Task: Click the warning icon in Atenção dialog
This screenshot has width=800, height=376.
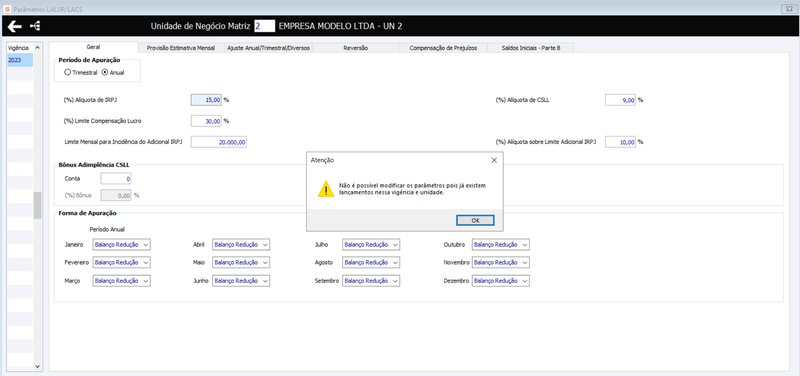Action: [326, 188]
